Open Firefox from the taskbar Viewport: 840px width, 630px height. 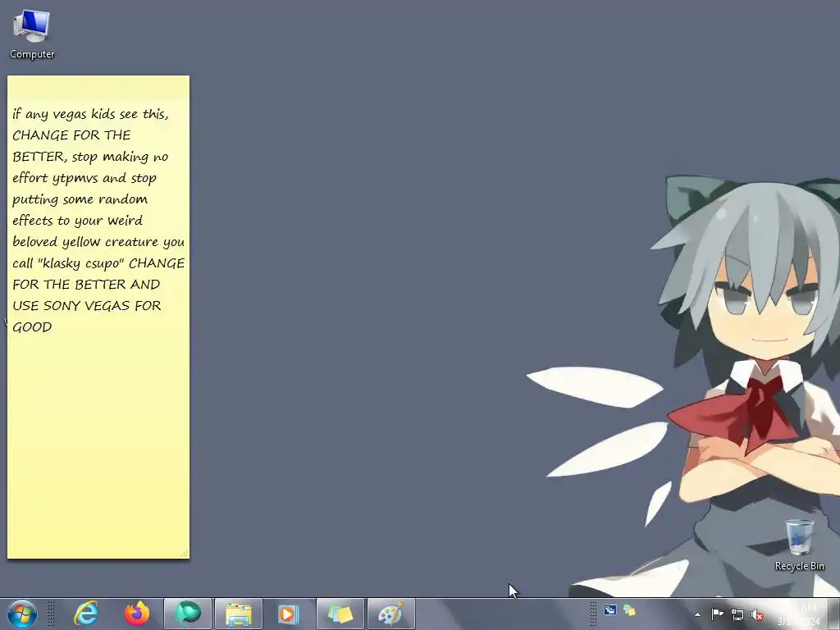pyautogui.click(x=137, y=614)
